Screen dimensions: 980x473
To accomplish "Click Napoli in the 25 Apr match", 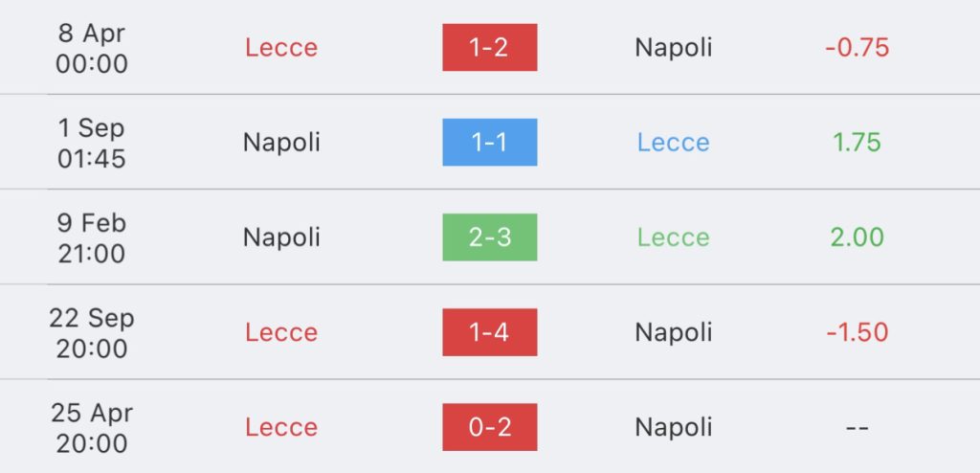I will 673,427.
